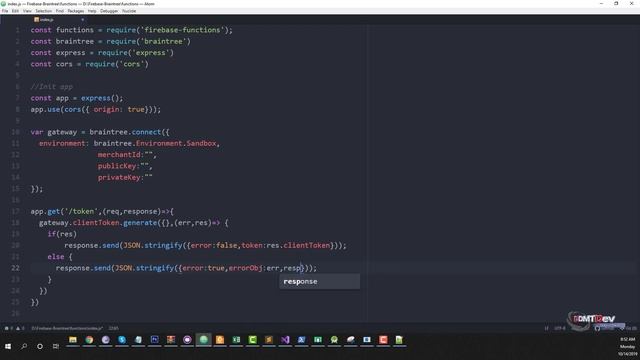
Task: Click 'clientToken.generate' on line 18
Action: point(115,223)
